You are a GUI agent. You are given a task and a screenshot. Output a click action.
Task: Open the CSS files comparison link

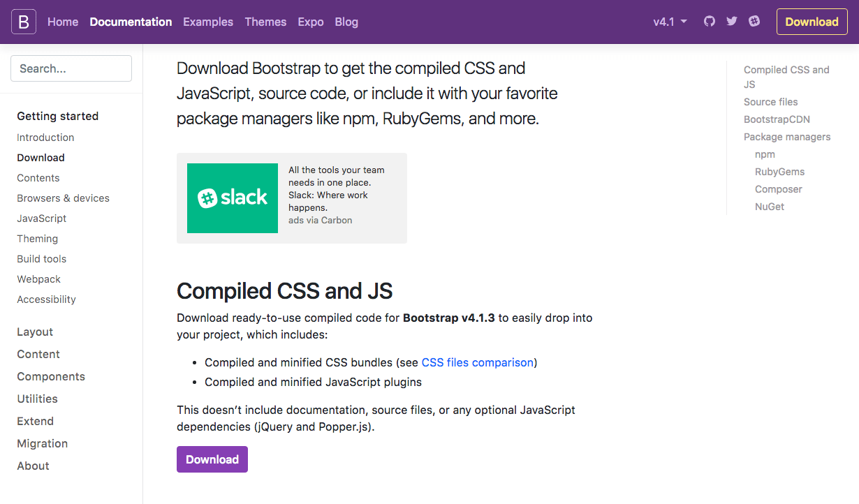click(x=477, y=362)
